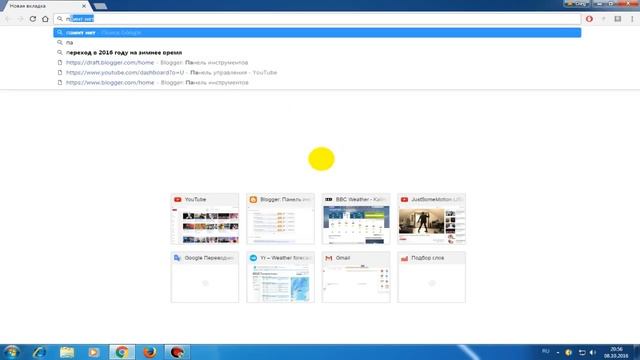Screen dimensions: 640x360
Task: Open the volume speaker tray icon
Action: tap(593, 352)
